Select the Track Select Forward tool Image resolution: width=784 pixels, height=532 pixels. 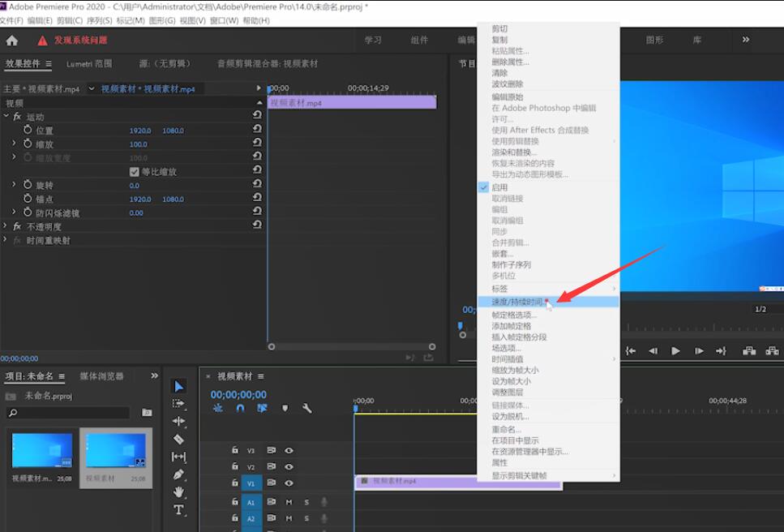(178, 404)
